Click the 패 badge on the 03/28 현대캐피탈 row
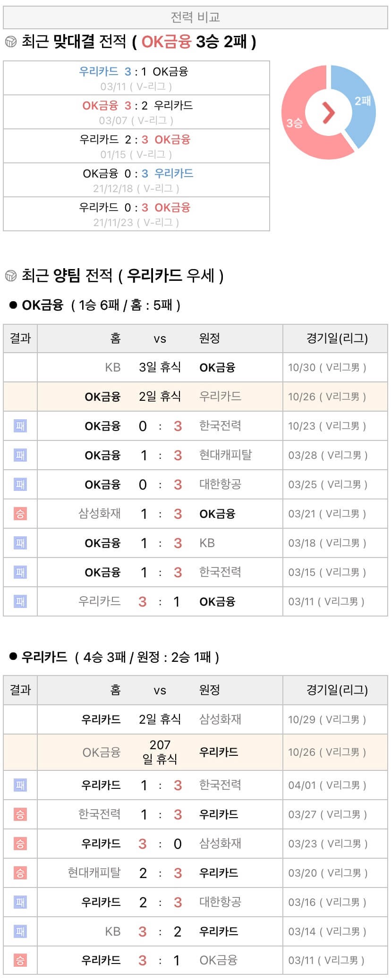Image resolution: width=391 pixels, height=980 pixels. tap(20, 455)
